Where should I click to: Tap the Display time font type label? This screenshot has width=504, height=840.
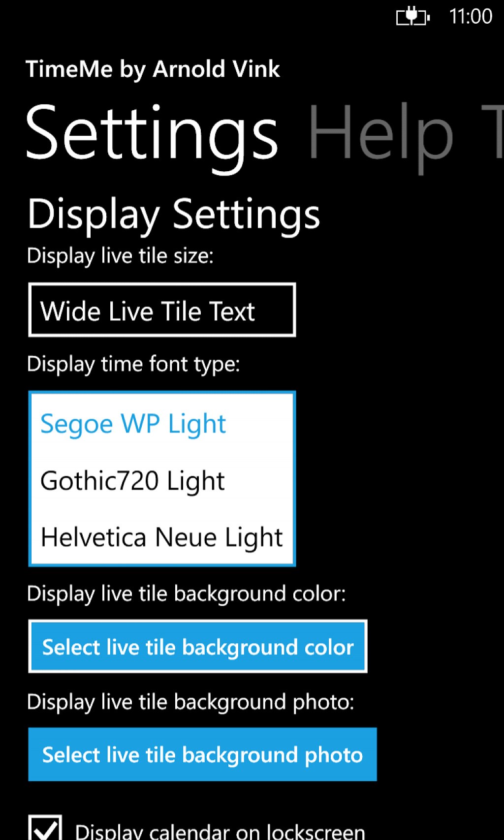[x=133, y=365]
